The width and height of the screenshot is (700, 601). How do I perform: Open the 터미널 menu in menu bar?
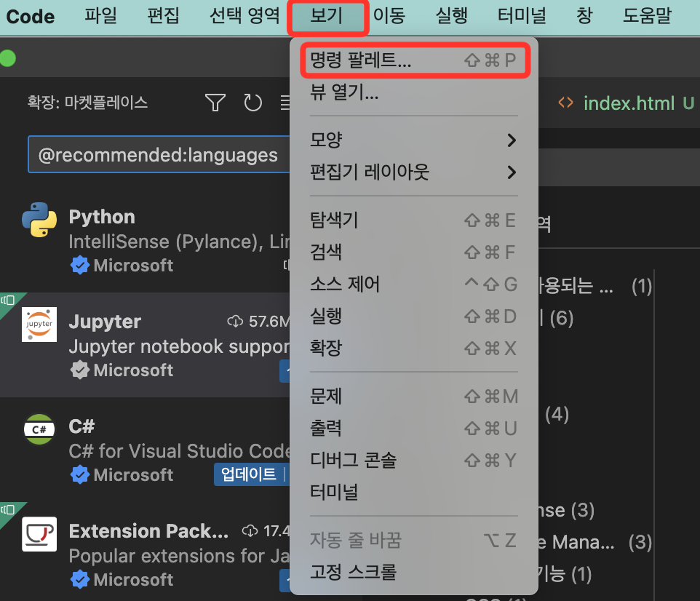[x=522, y=16]
